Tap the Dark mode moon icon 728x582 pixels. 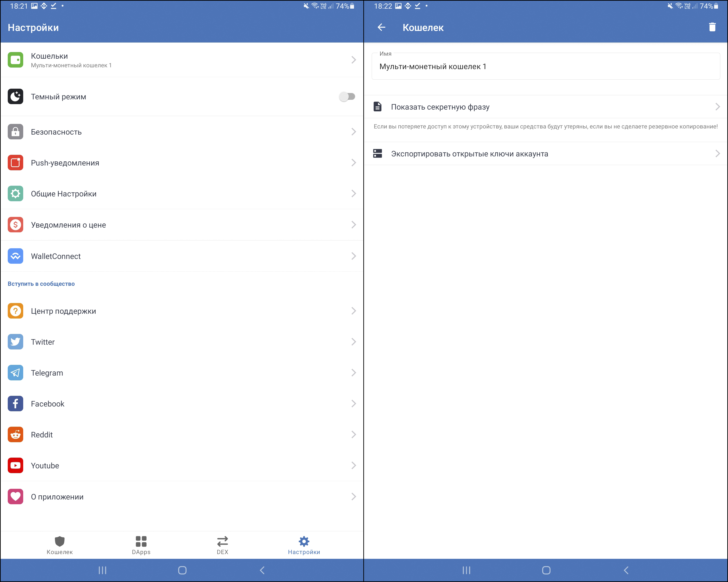[15, 96]
